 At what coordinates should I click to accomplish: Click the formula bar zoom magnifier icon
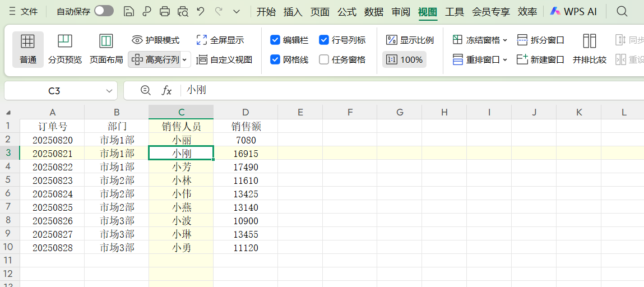pos(145,90)
